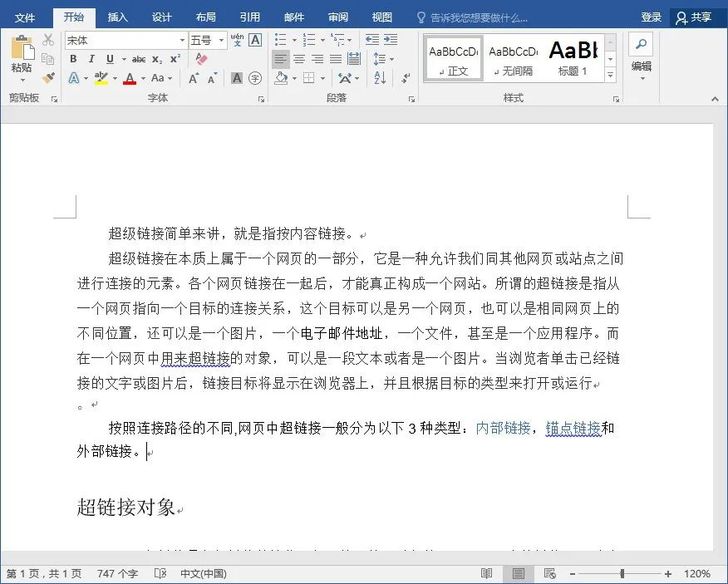Viewport: 728px width, 584px height.
Task: Apply the 标题 1 style
Action: 573,56
